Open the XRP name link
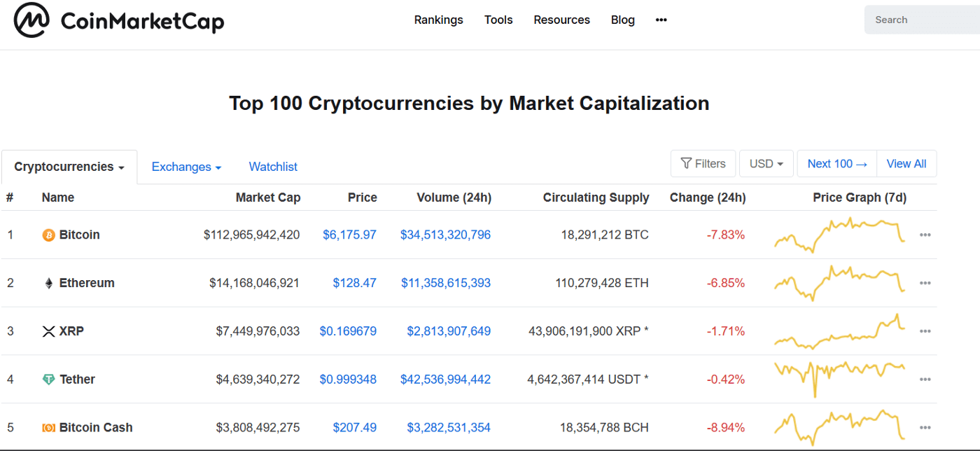 click(x=71, y=331)
